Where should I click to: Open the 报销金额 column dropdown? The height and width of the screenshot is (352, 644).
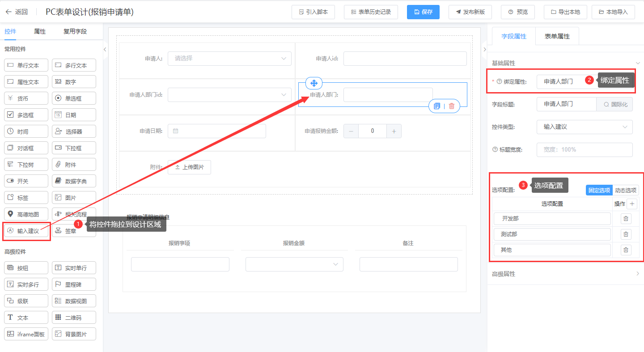coord(294,264)
